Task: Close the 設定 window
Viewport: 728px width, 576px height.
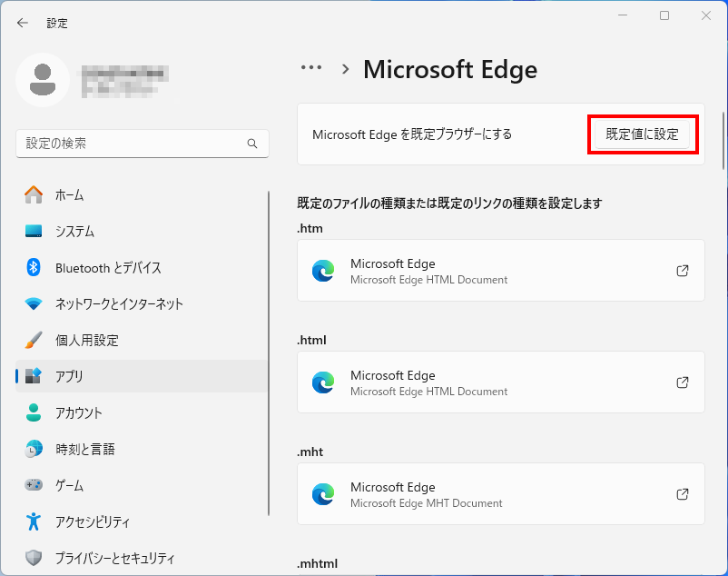Action: [705, 15]
